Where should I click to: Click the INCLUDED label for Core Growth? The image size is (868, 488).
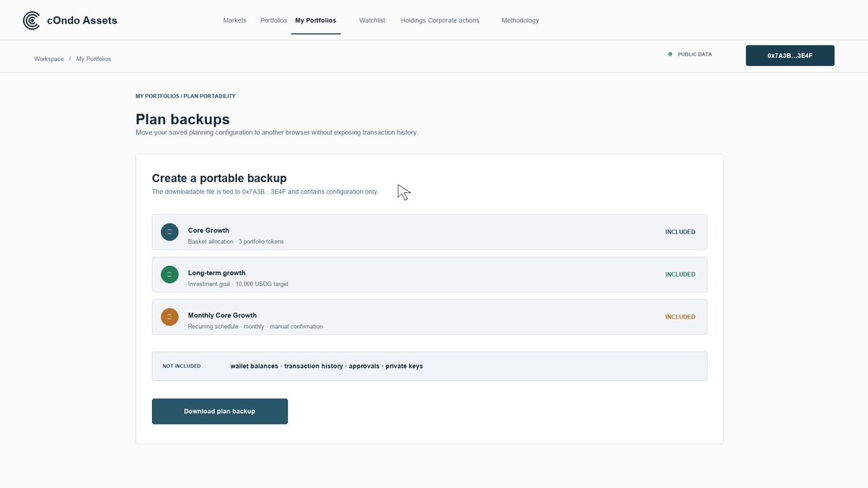pyautogui.click(x=680, y=232)
